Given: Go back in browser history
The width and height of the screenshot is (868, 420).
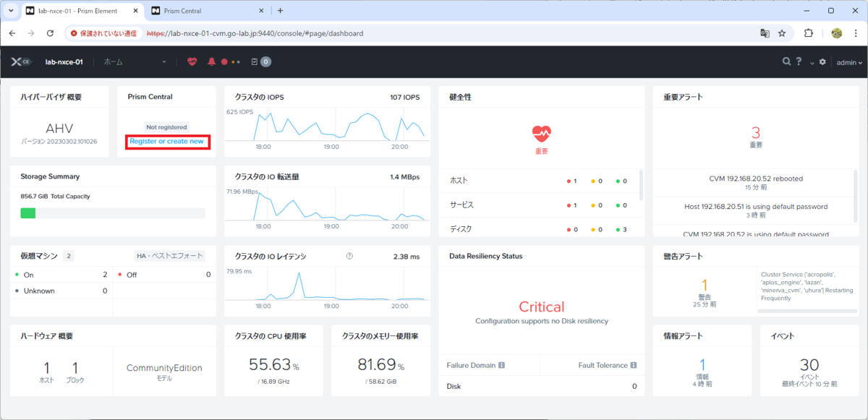Looking at the screenshot, I should tap(12, 33).
